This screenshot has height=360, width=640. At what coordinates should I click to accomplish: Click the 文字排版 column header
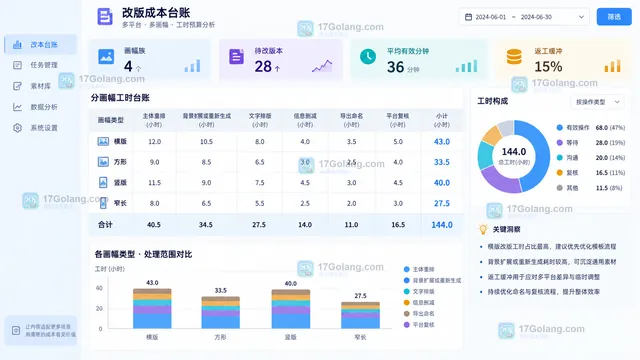tap(260, 120)
